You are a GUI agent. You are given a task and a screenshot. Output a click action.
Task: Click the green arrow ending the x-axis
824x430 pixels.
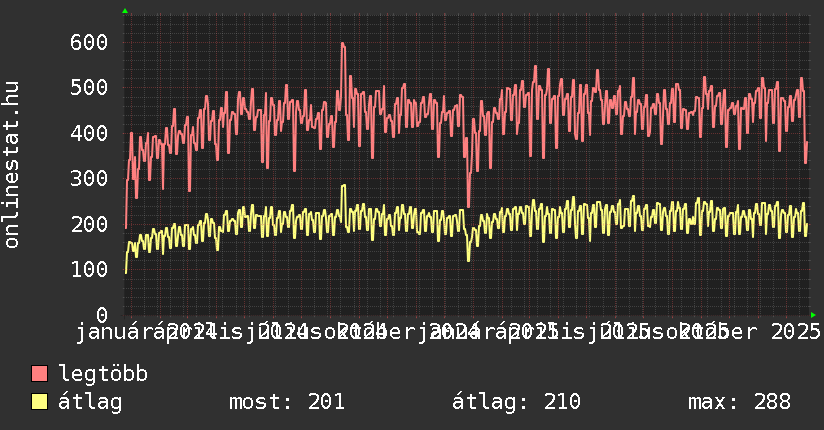[x=813, y=314]
